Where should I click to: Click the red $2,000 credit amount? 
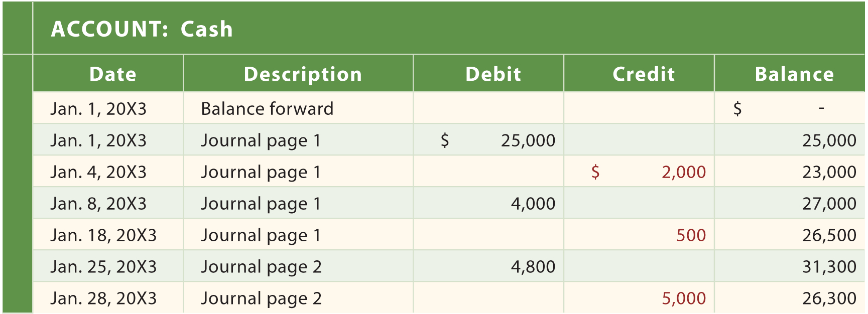point(683,172)
